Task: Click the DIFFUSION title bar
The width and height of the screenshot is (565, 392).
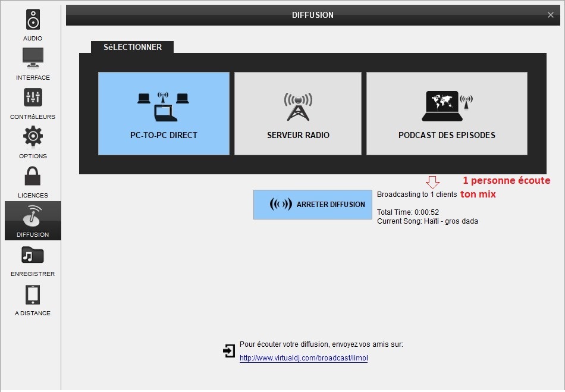Action: coord(312,15)
